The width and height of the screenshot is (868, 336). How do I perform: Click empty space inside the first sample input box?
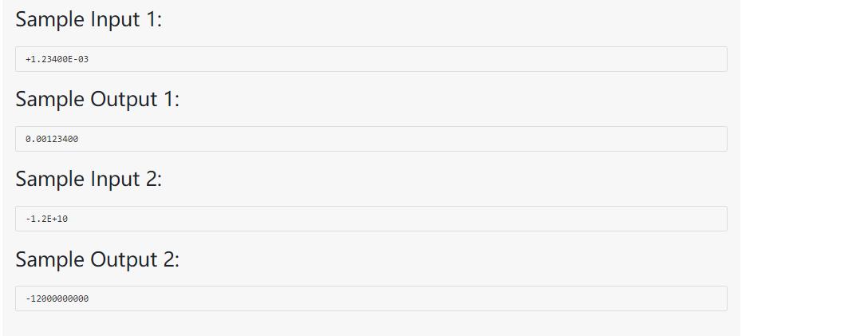coord(399,59)
